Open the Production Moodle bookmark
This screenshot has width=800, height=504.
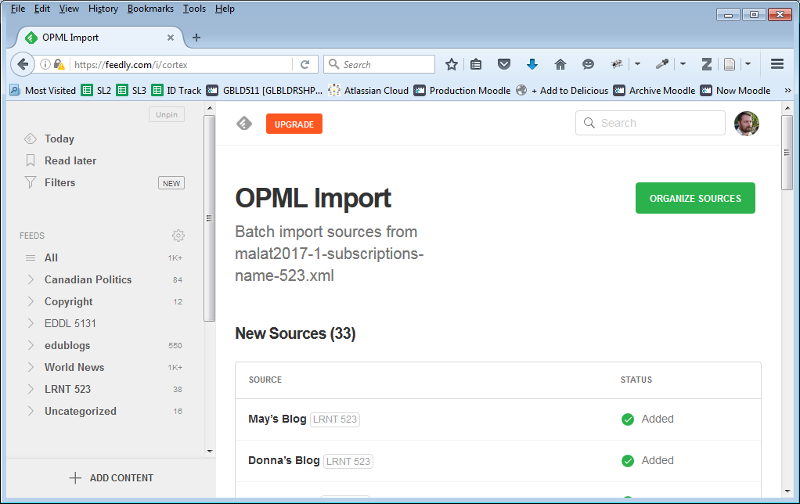tap(462, 90)
